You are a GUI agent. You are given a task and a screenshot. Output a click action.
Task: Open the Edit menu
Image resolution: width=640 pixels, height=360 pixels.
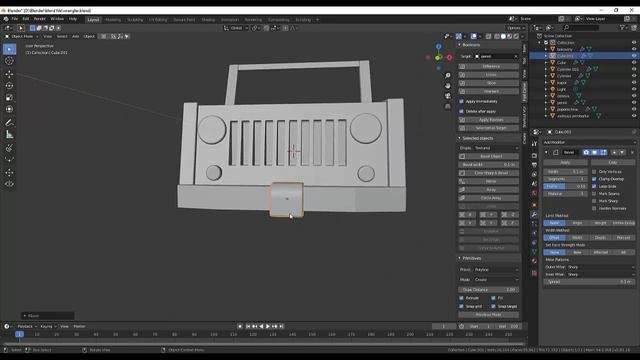[26, 19]
